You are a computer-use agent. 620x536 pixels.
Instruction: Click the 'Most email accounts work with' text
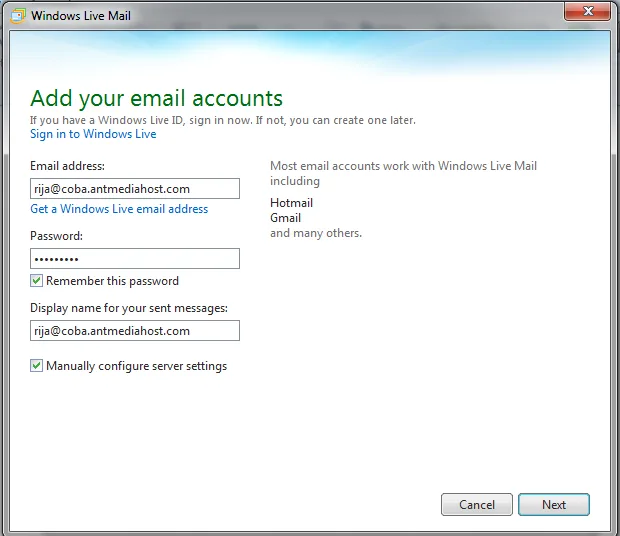(x=352, y=166)
